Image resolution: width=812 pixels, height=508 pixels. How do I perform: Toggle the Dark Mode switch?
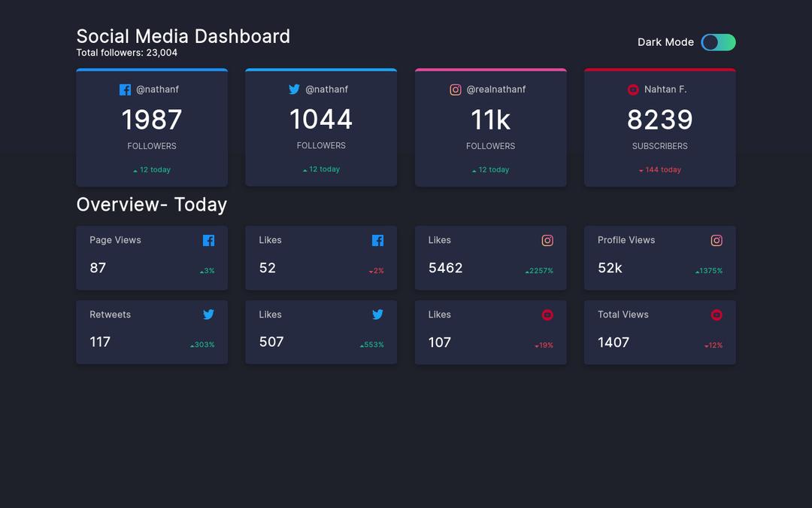click(x=718, y=43)
